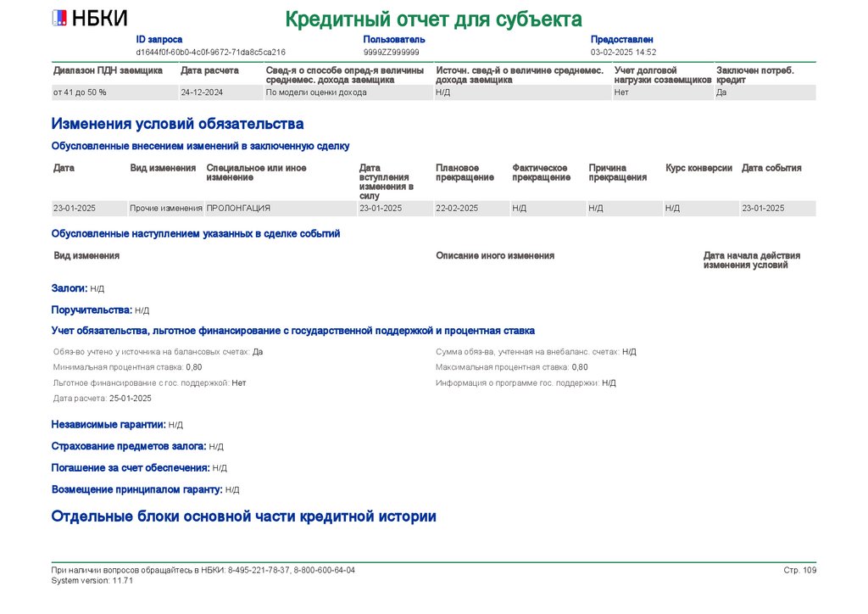
Task: Click the 'По модели оценки дохода' cell
Action: 316,92
